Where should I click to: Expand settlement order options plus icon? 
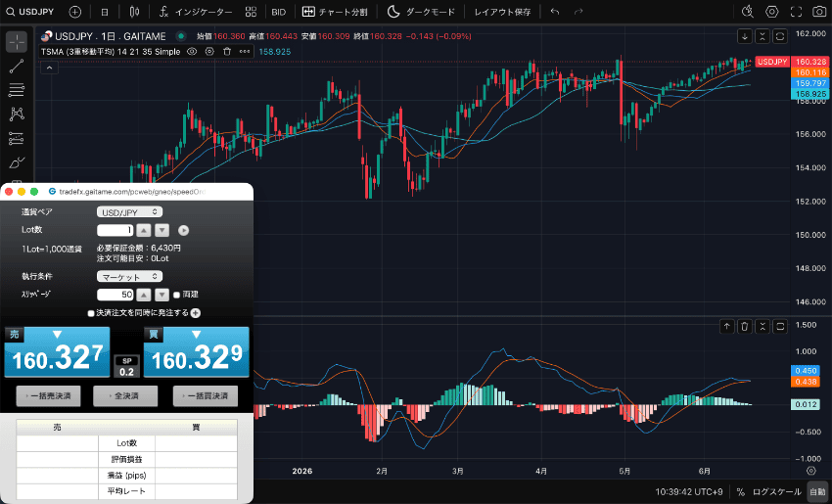(195, 313)
